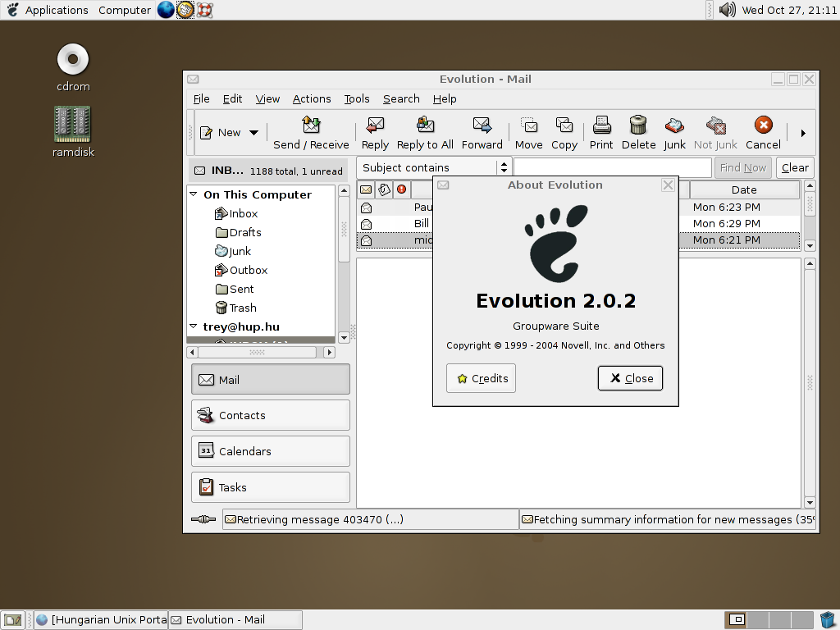The width and height of the screenshot is (840, 630).
Task: Click the Move message icon
Action: tap(529, 125)
